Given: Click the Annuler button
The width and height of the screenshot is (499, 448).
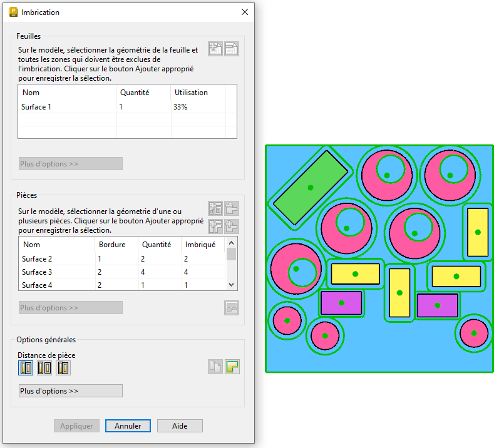Looking at the screenshot, I should click(x=128, y=426).
